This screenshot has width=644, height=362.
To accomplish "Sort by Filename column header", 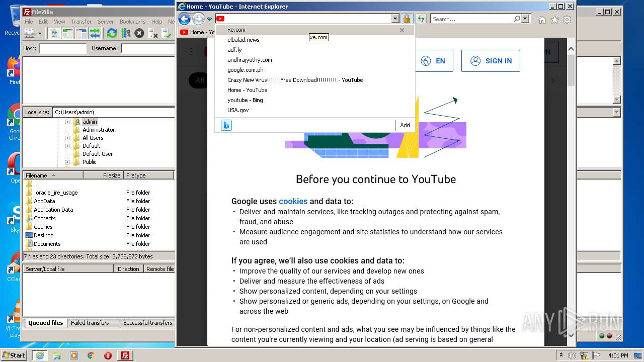I will (x=53, y=175).
